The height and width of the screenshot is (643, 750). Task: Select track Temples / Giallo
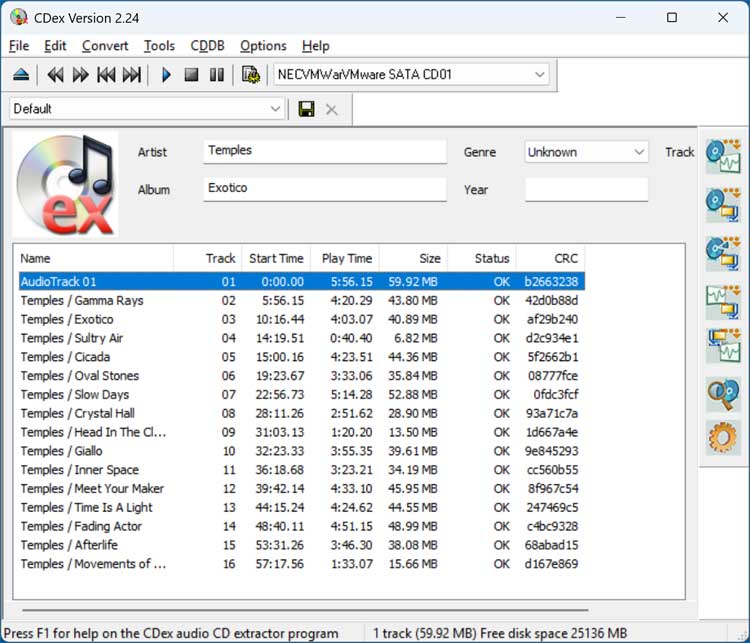[302, 451]
